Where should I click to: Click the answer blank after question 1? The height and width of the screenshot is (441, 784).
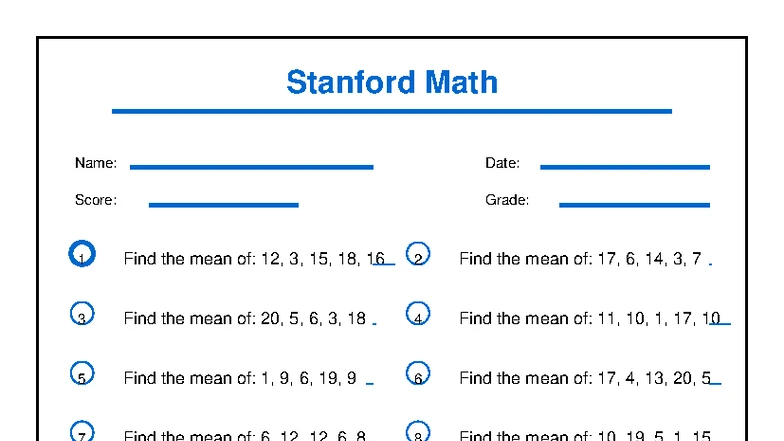384,264
